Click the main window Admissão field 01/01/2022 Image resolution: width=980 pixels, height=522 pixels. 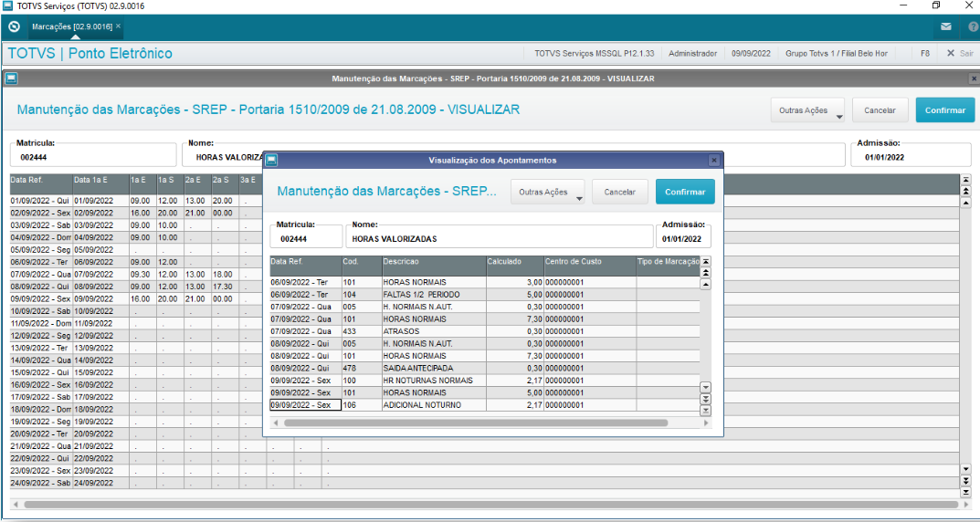coord(911,157)
